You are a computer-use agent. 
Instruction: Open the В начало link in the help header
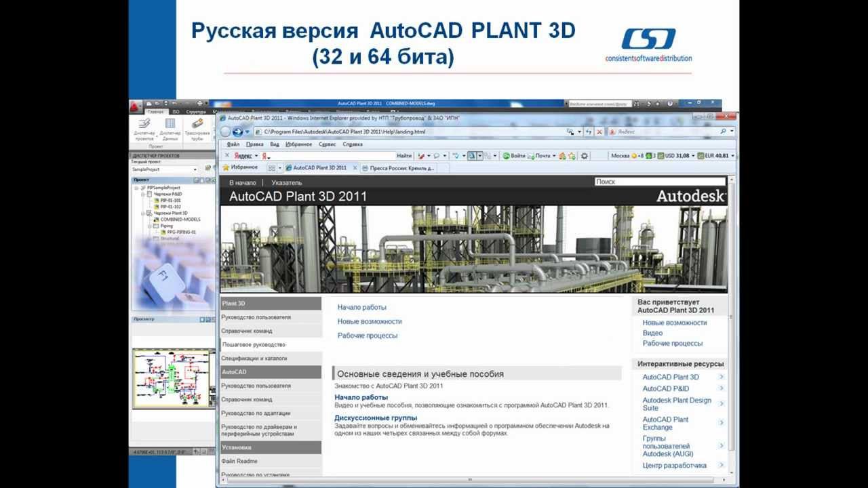243,183
